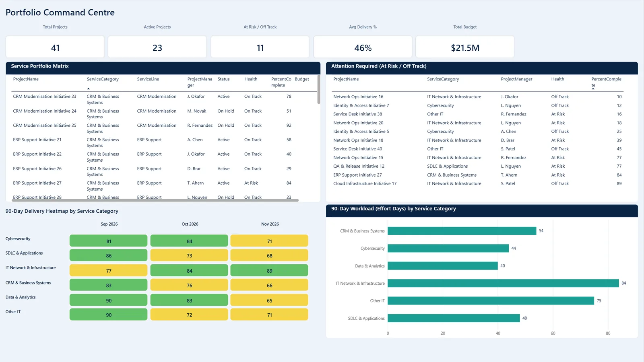The height and width of the screenshot is (362, 644).
Task: Select Network Ops Initiative 16 in Attention Required
Action: (x=478, y=97)
